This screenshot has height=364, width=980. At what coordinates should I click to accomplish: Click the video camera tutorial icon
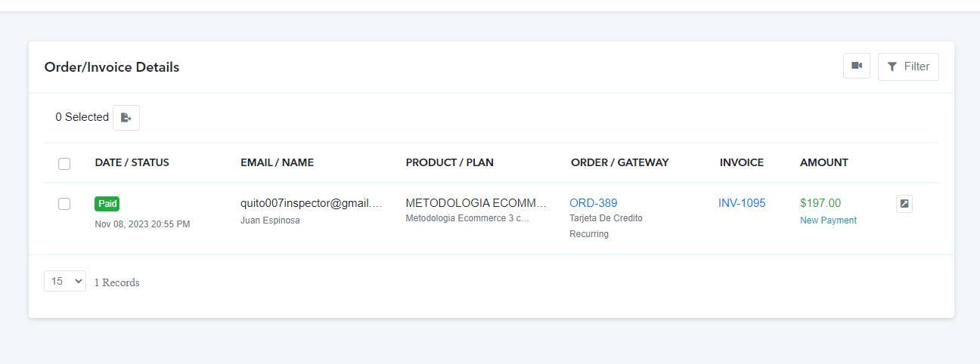857,66
